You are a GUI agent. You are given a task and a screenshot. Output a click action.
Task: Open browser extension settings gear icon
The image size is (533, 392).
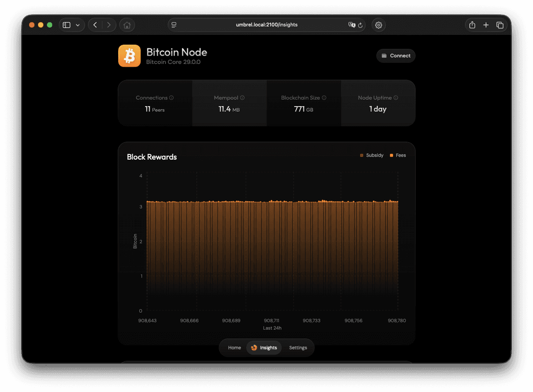[x=378, y=24]
